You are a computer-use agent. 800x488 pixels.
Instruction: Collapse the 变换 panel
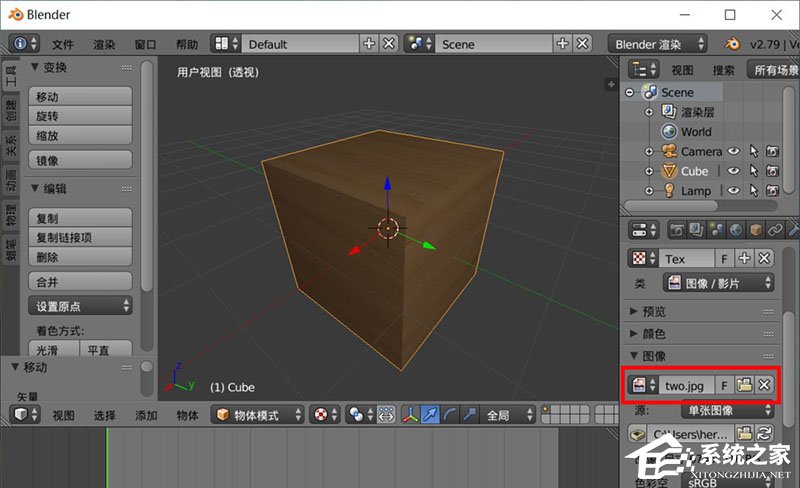pyautogui.click(x=35, y=66)
